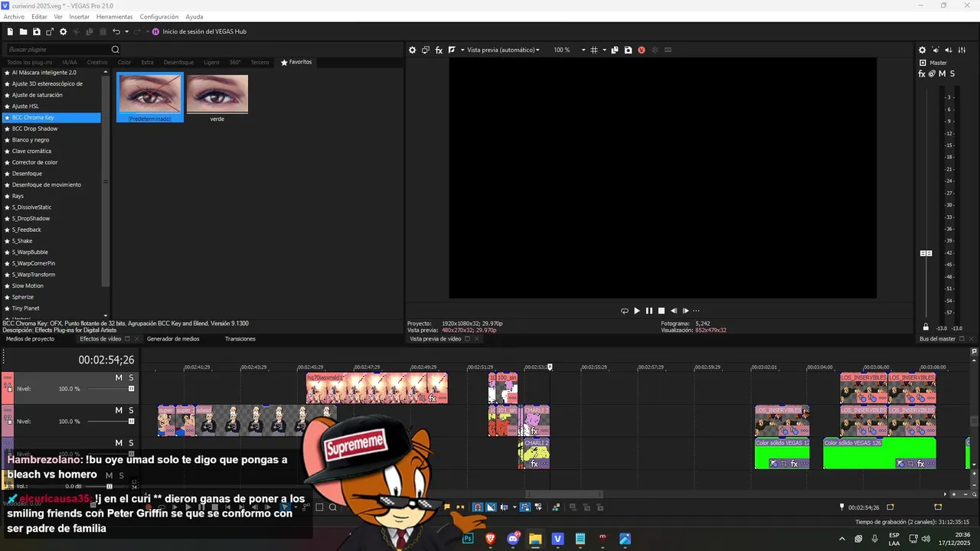The image size is (980, 551).
Task: Select the Favoritos filter tab
Action: click(296, 62)
